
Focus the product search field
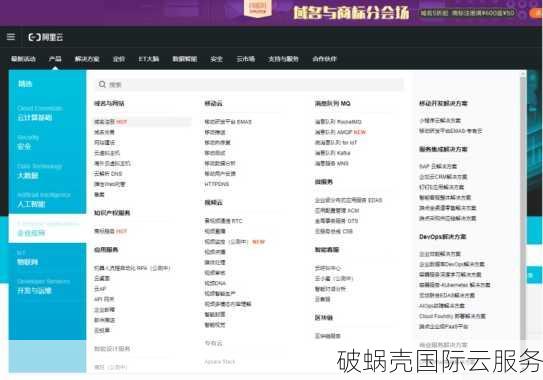(x=249, y=84)
